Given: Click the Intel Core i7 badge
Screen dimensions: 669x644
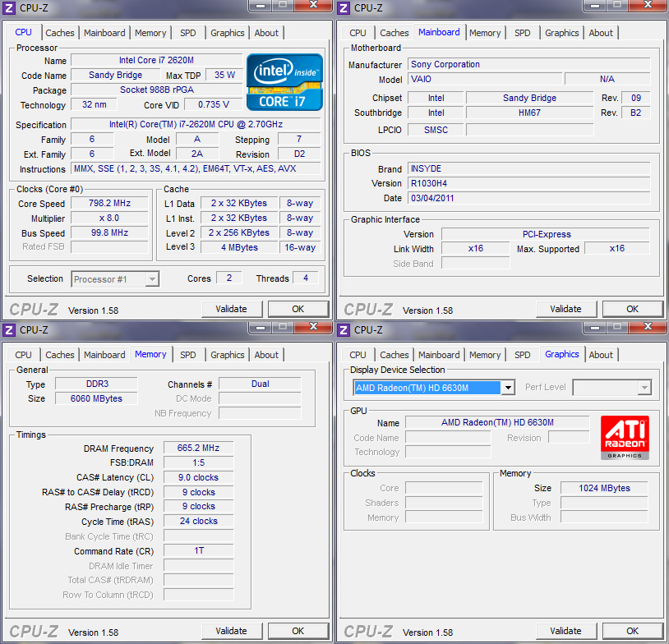Looking at the screenshot, I should (284, 82).
